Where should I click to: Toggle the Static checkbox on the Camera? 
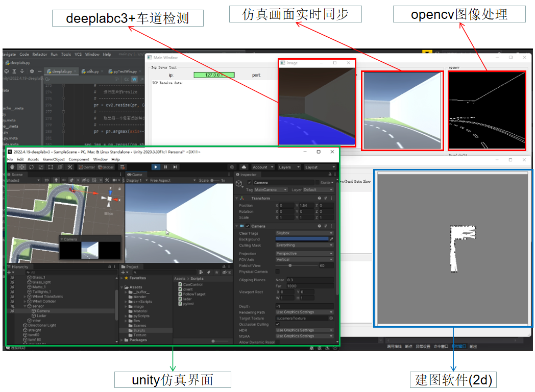click(318, 182)
